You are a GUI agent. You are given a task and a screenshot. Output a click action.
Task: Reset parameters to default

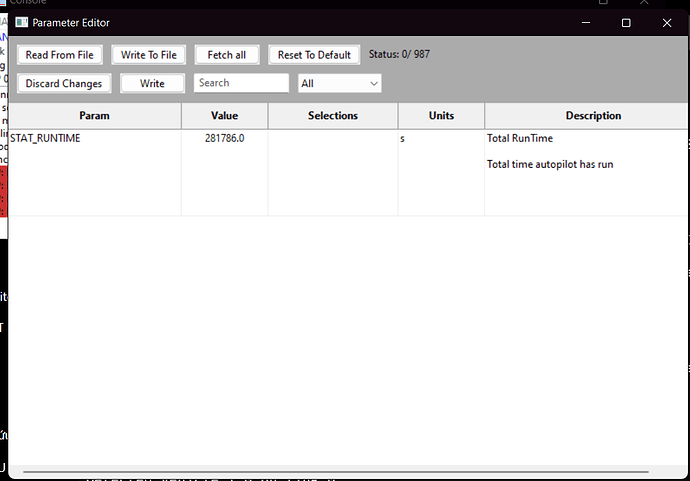click(314, 55)
